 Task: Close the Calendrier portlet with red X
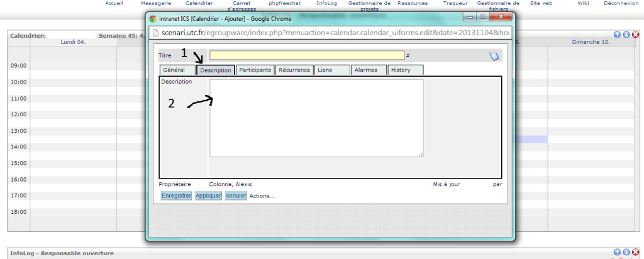(635, 35)
